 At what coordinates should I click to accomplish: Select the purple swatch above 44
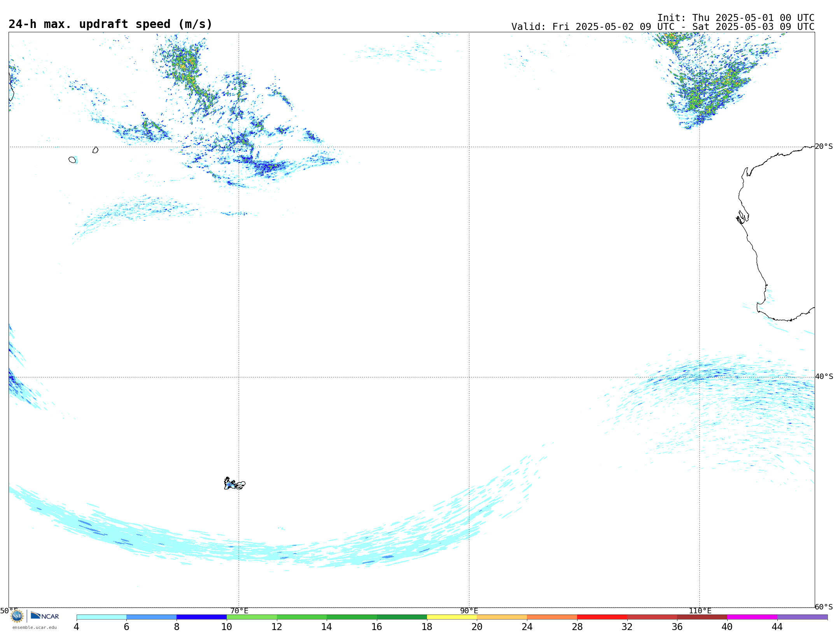click(802, 617)
